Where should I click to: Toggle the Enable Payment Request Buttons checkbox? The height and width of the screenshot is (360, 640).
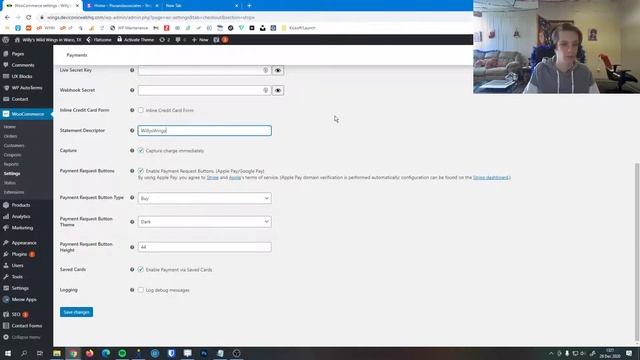(x=141, y=171)
